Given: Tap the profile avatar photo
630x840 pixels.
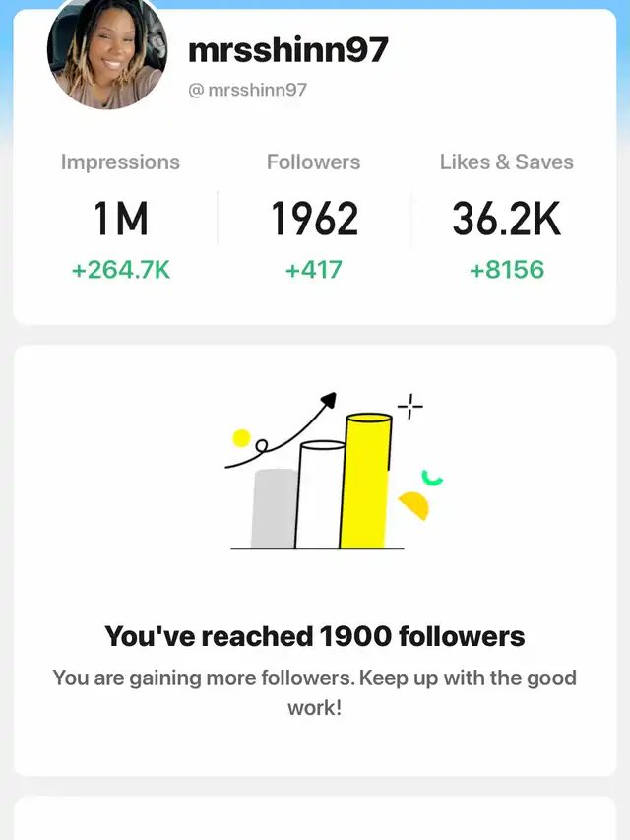Looking at the screenshot, I should click(106, 52).
